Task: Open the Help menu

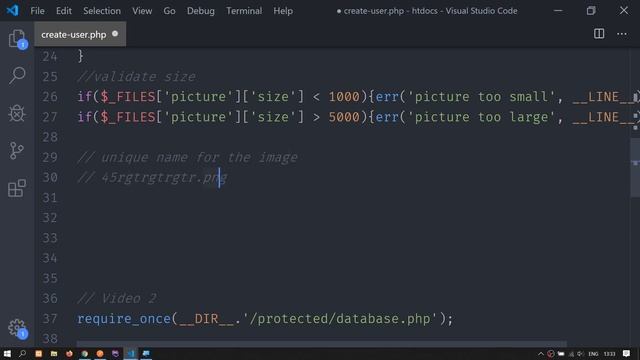Action: pos(283,11)
